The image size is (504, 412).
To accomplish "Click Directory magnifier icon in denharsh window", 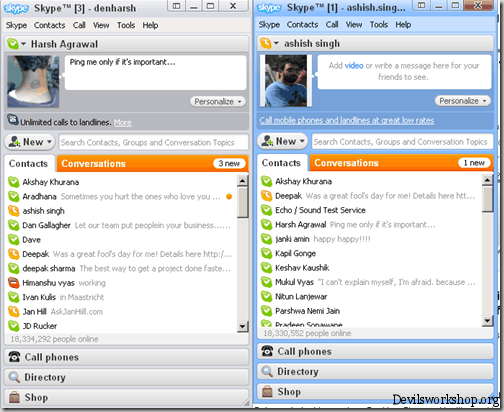I will coord(14,377).
